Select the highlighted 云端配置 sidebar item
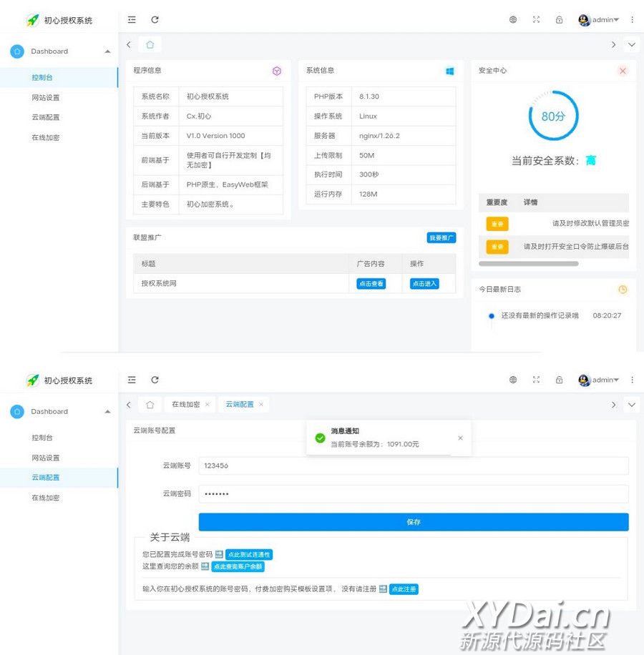 pos(46,478)
